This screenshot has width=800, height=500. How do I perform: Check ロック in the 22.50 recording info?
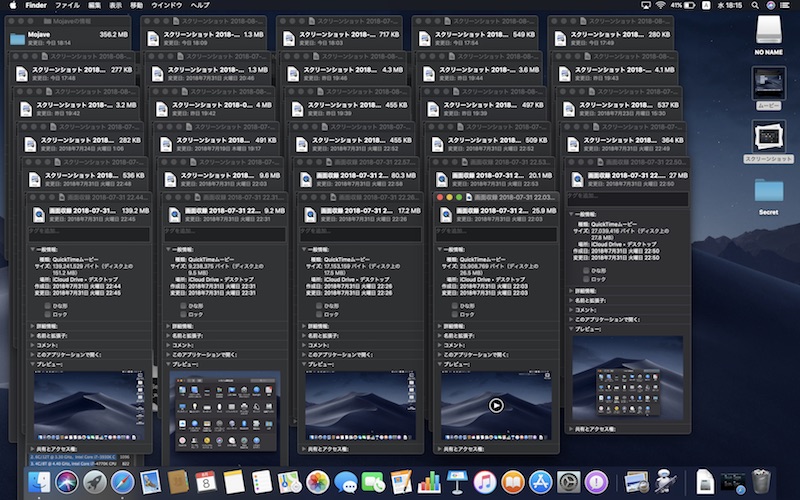(x=587, y=279)
